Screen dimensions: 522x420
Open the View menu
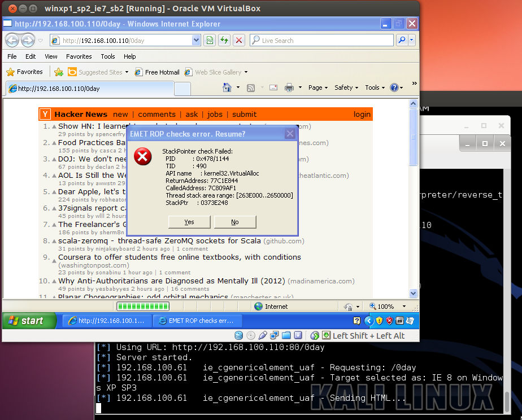(x=51, y=56)
